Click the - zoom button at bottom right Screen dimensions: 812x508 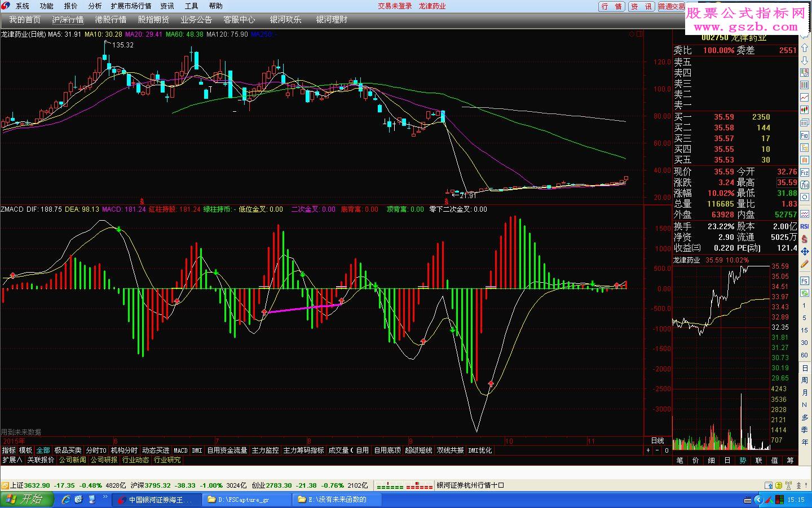point(657,450)
